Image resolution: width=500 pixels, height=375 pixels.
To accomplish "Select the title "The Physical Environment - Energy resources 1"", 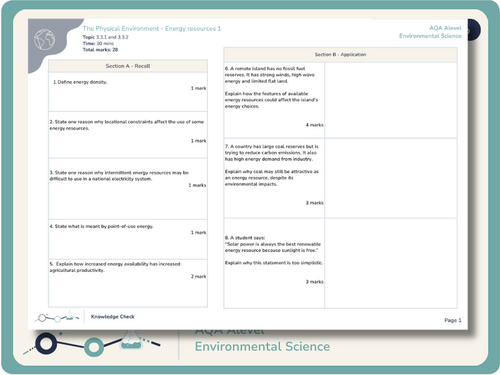I will click(x=152, y=29).
